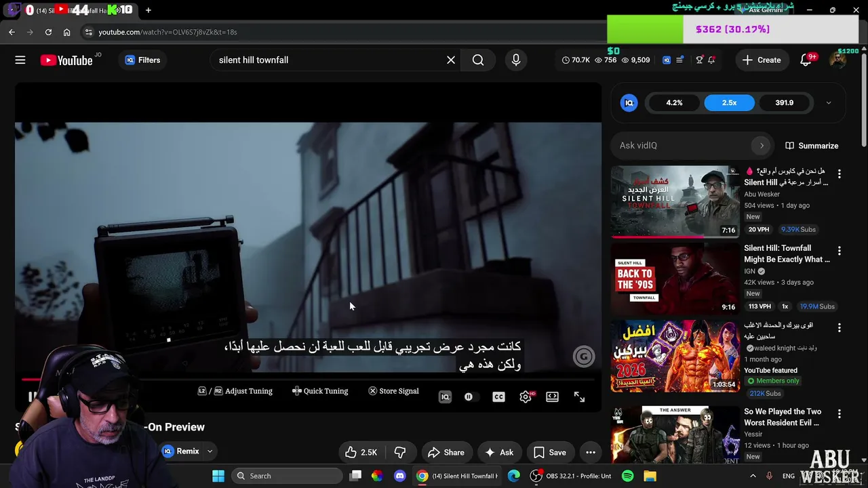Open vidIQ alerts bell in the header

tap(711, 60)
